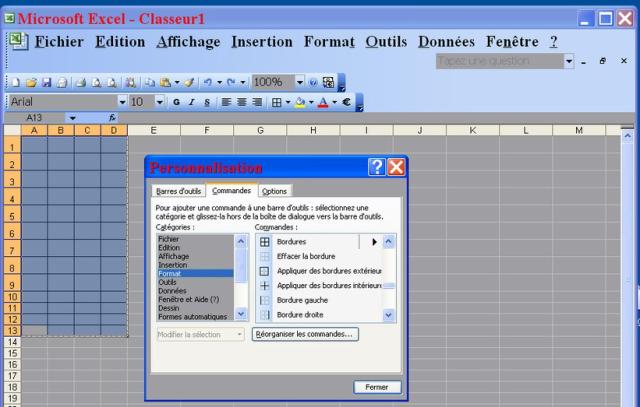Click the Fill Color paint bucket swatch
Screen dimensions: 640x407
(300, 102)
